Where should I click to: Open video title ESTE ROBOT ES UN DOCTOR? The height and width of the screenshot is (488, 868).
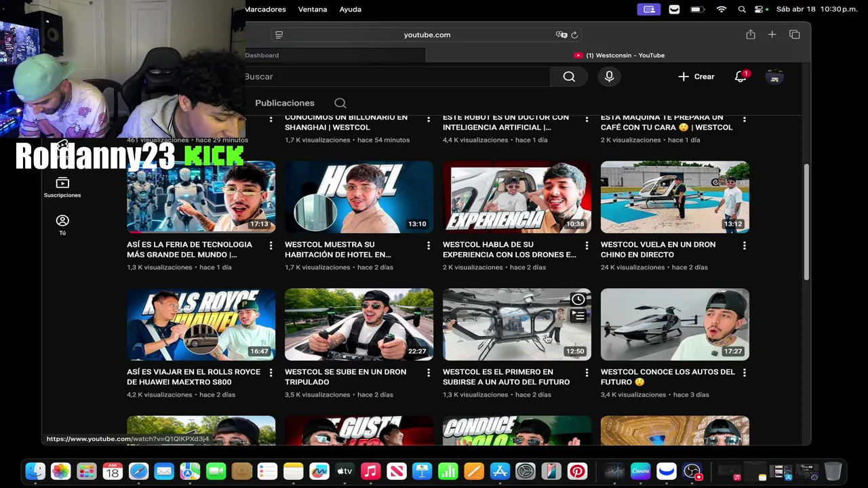[506, 122]
